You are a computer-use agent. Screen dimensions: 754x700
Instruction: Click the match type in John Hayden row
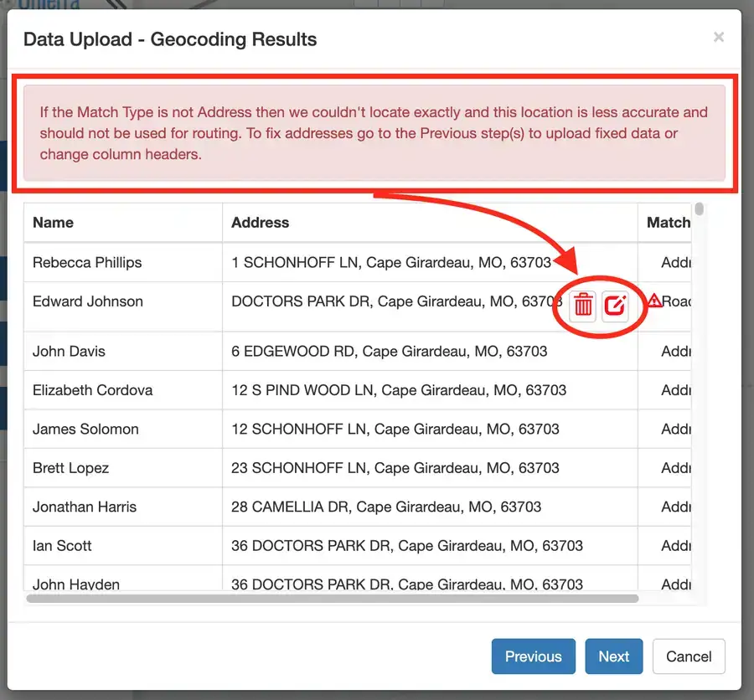[676, 584]
